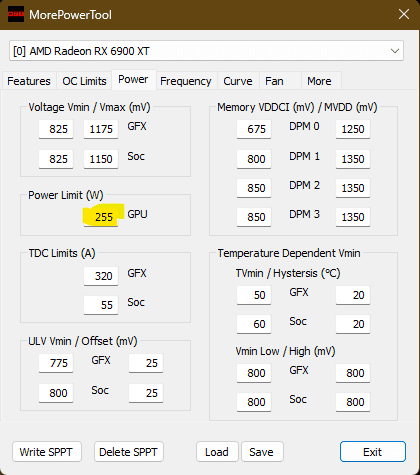Click the 'GPU' label beside the power limit
Viewport: 420px width, 475px height.
click(137, 214)
